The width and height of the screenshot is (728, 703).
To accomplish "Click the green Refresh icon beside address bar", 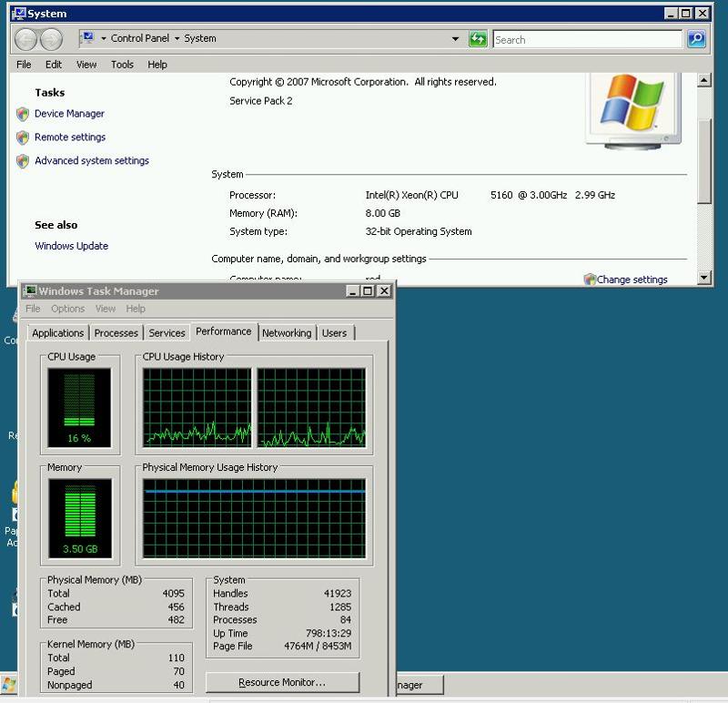I will tap(478, 39).
